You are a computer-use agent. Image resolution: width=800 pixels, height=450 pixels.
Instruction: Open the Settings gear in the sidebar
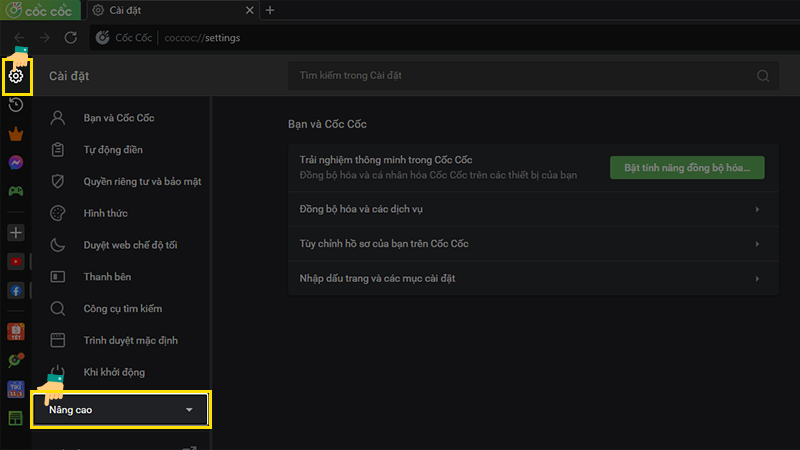pyautogui.click(x=16, y=76)
